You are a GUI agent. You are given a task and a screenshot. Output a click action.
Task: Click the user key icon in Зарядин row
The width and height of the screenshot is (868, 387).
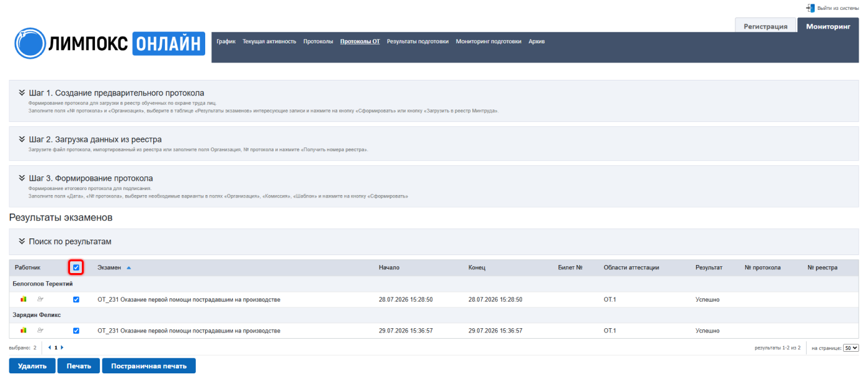(x=41, y=330)
